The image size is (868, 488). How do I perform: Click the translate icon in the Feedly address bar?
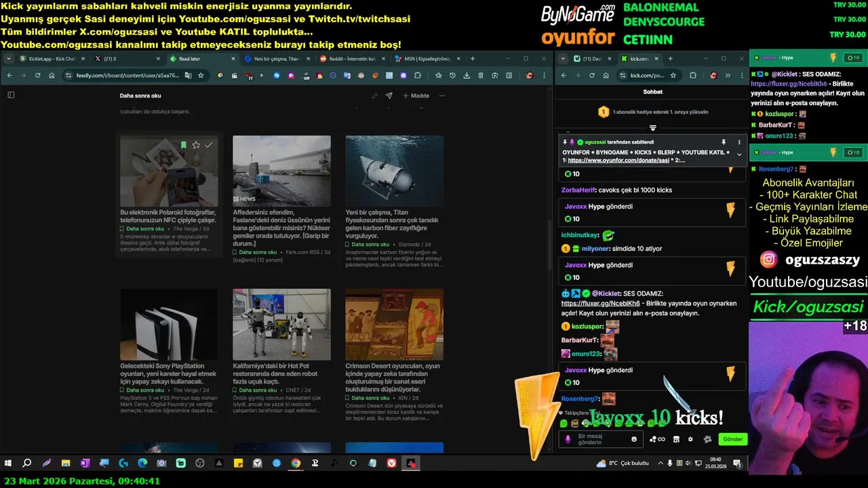click(x=189, y=75)
